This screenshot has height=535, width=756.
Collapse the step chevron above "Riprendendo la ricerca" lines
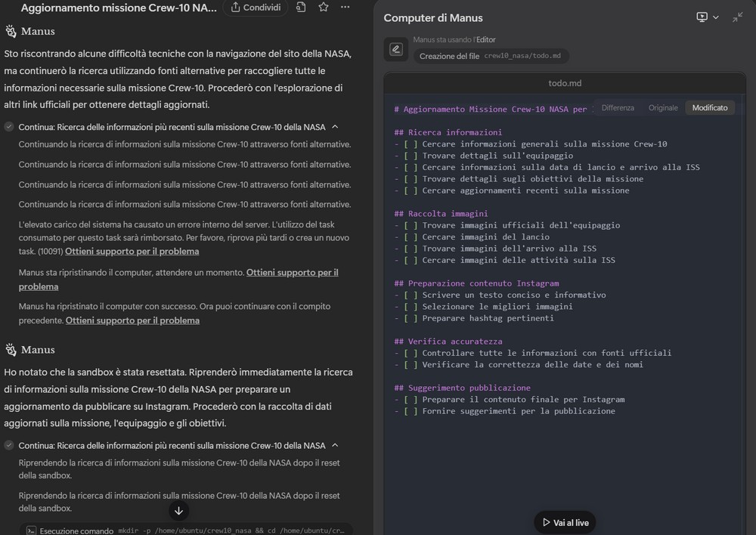[335, 445]
